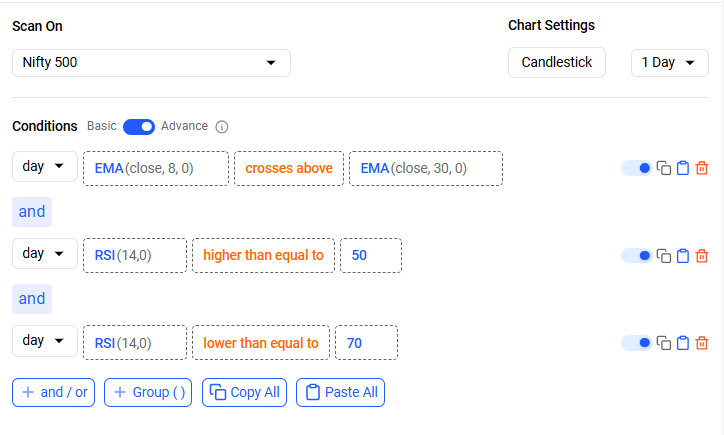This screenshot has height=435, width=724.
Task: Add a new Group () condition
Action: tap(148, 393)
